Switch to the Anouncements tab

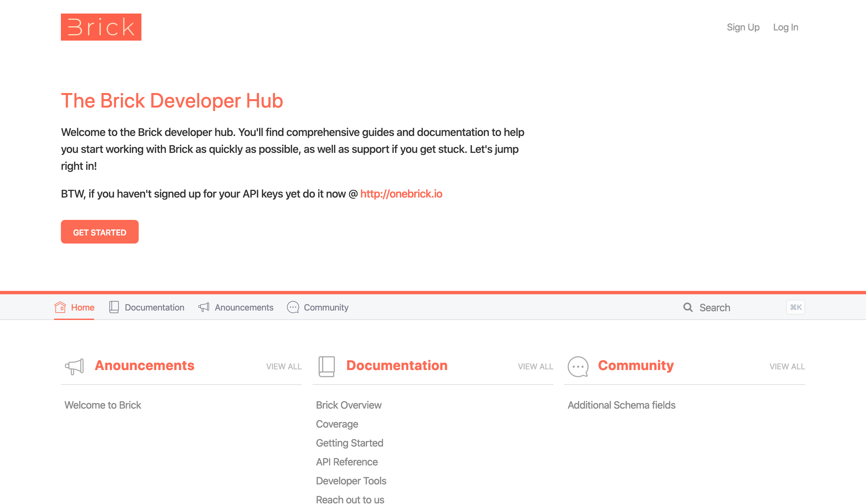[236, 307]
